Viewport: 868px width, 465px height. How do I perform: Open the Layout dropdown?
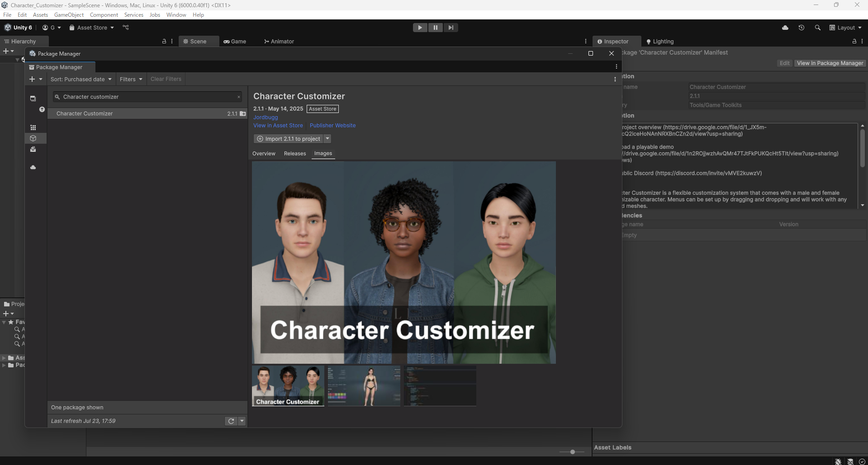pos(845,28)
